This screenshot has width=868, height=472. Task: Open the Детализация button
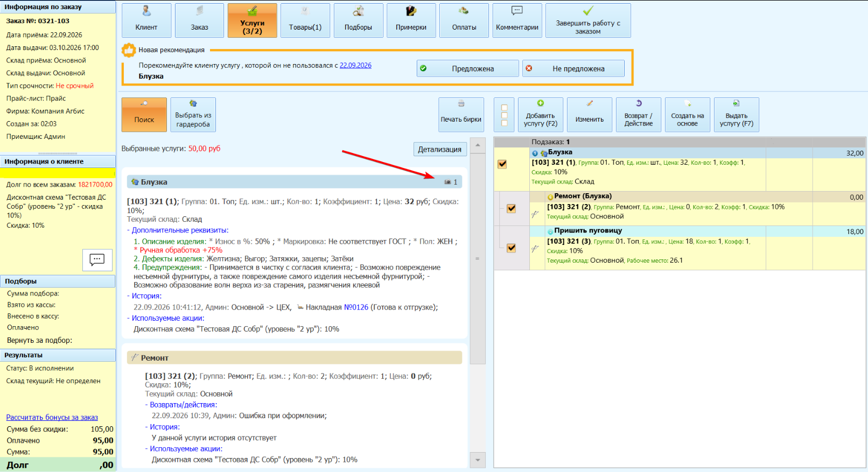(x=439, y=150)
